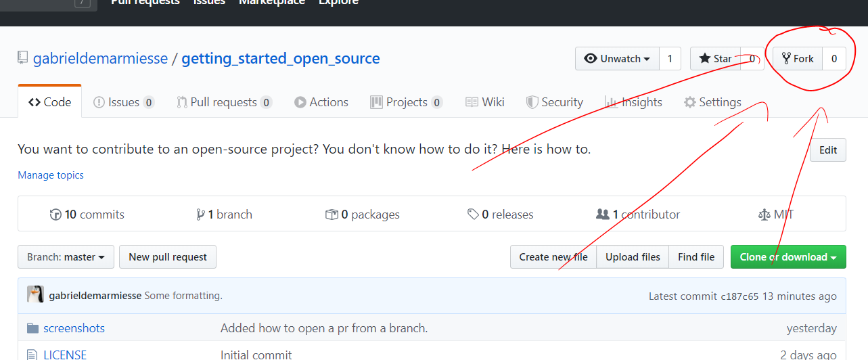Viewport: 868px width, 360px height.
Task: Click the Projects board icon
Action: (376, 102)
